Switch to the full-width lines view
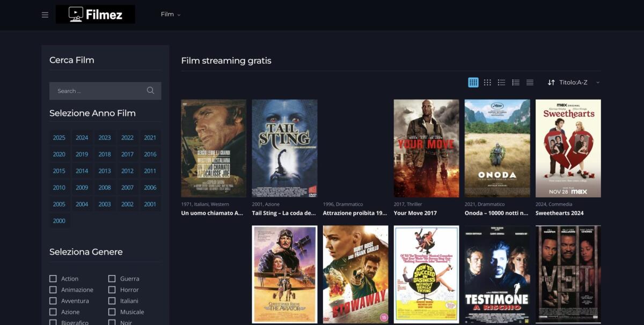Viewport: 644px width, 325px height. coord(530,82)
